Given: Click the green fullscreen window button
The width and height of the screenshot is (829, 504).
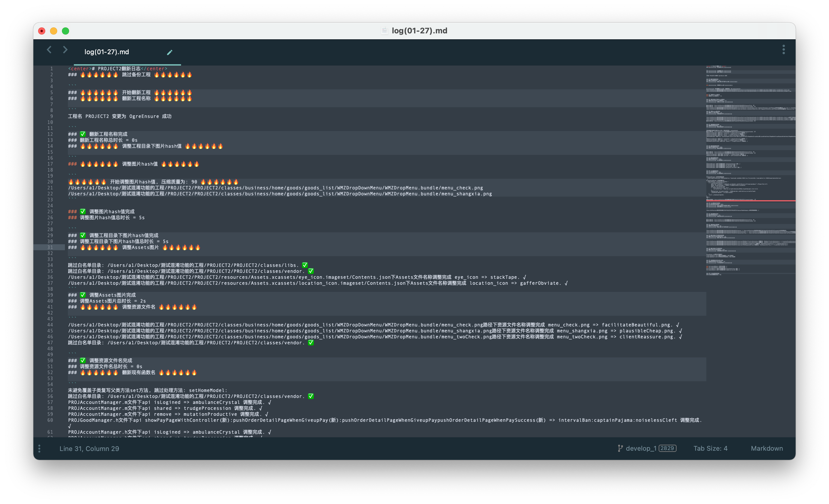Looking at the screenshot, I should (x=66, y=31).
